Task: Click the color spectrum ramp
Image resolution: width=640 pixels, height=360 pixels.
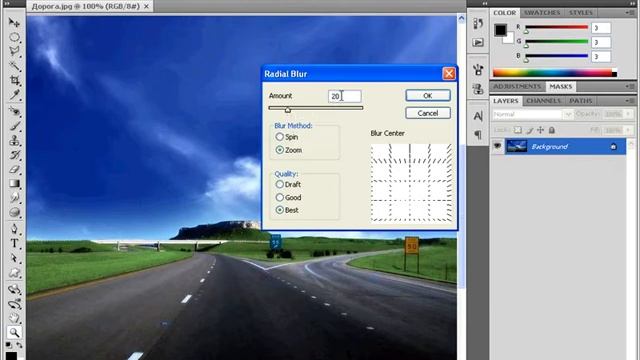Action: [x=555, y=73]
